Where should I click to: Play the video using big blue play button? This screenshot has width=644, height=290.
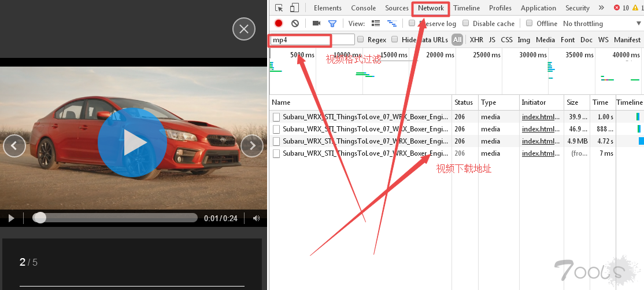pyautogui.click(x=132, y=143)
